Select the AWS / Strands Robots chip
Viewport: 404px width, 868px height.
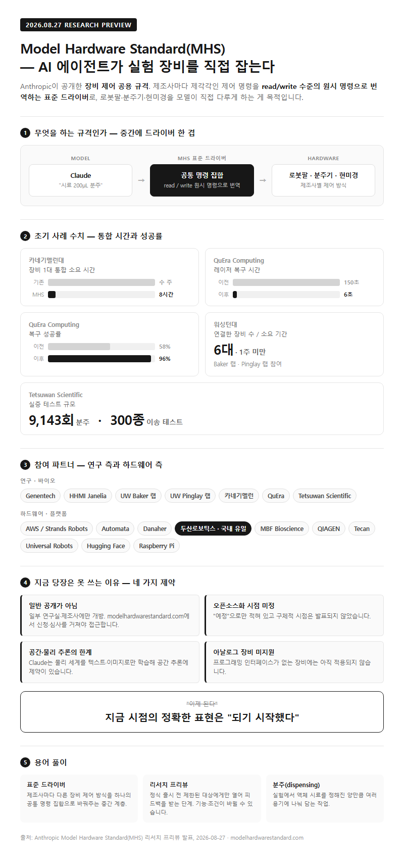click(57, 528)
